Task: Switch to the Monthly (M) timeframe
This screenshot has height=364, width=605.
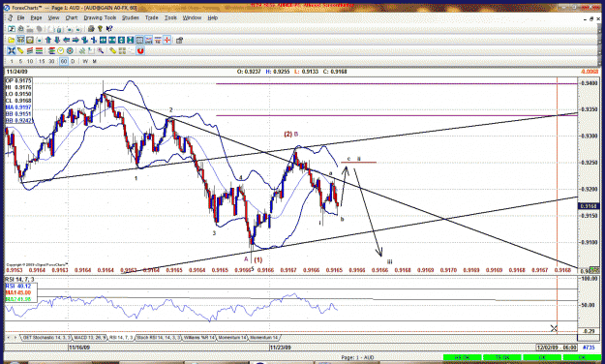Action: 94,61
